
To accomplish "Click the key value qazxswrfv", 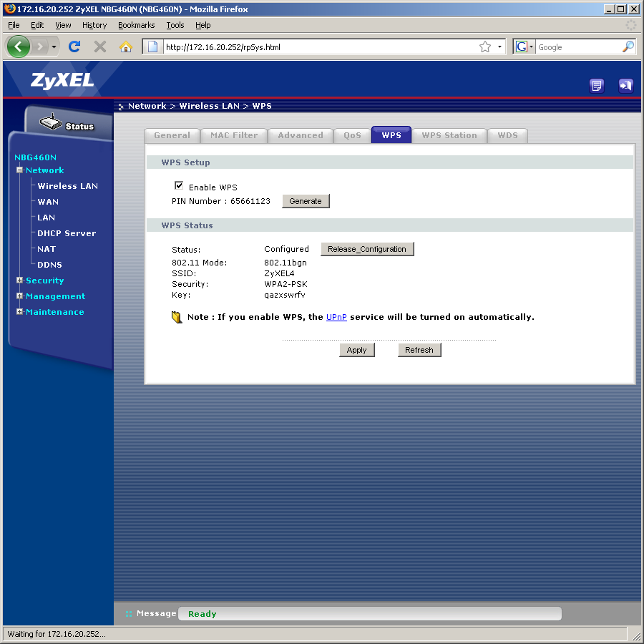I will click(x=285, y=295).
